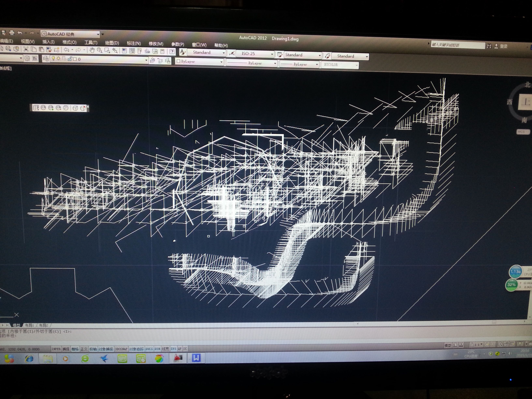532x399 pixels.
Task: Toggle INFER constraints in status bar
Action: tap(56, 349)
